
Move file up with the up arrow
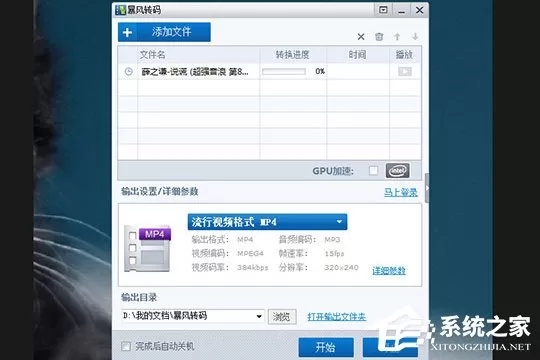397,37
